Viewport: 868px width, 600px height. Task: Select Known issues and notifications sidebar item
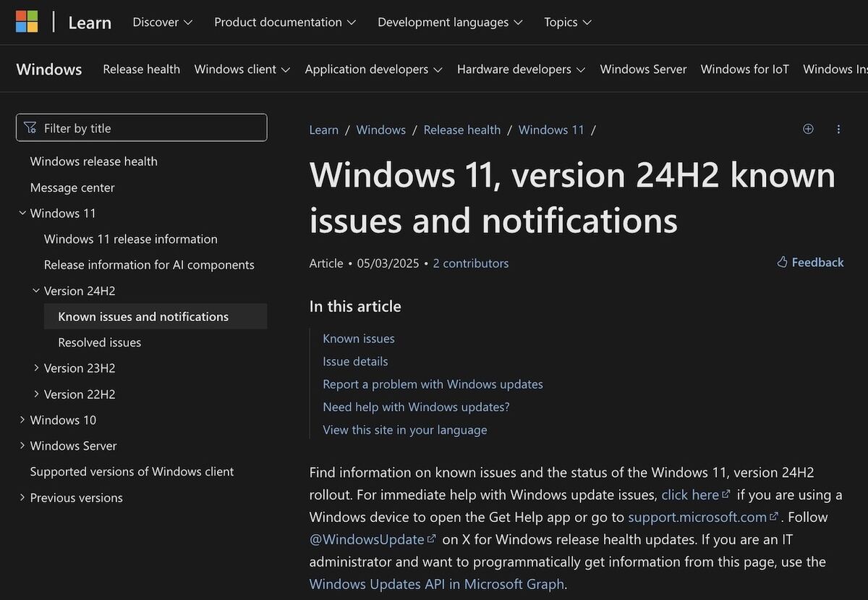click(156, 316)
